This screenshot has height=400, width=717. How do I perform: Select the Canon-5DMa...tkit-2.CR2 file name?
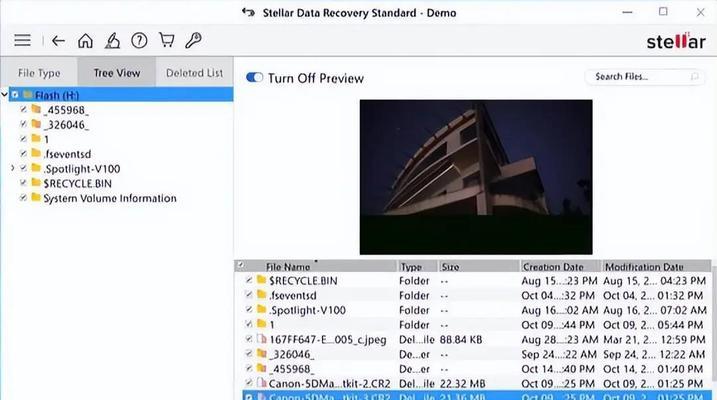[330, 383]
